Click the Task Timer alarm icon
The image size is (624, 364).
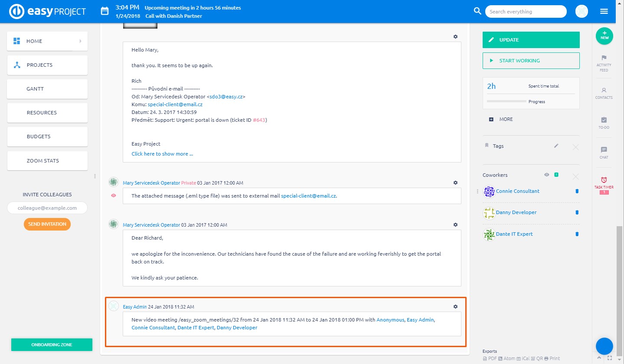point(604,180)
